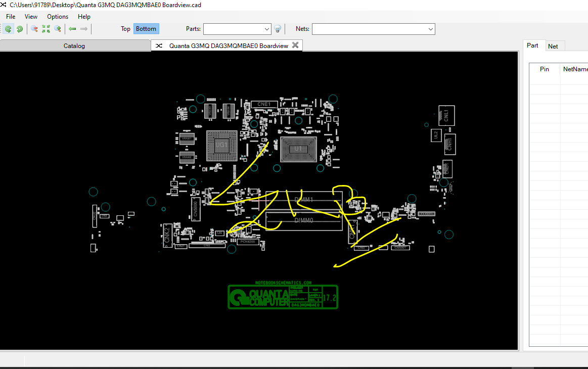Open the Help menu

84,17
